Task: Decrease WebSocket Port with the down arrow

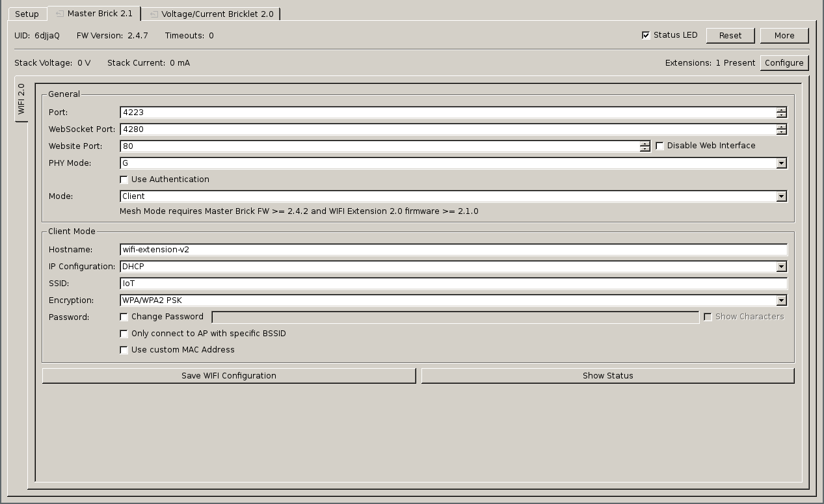Action: [x=781, y=132]
